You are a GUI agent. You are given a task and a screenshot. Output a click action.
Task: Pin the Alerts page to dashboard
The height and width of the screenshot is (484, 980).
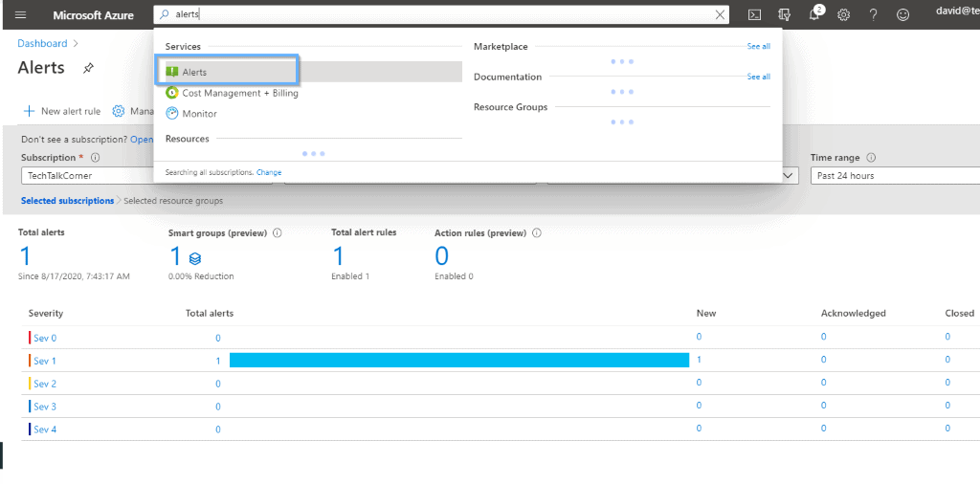click(88, 68)
